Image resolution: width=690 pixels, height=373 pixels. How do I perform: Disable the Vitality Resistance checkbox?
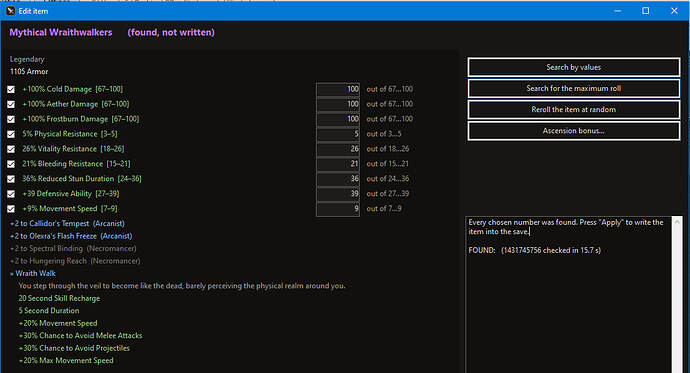[x=11, y=149]
